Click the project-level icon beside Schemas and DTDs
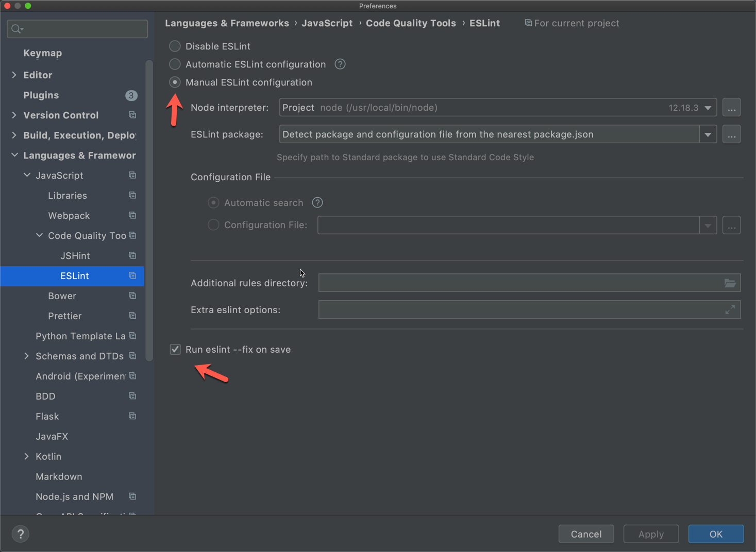This screenshot has height=552, width=756. 132,356
